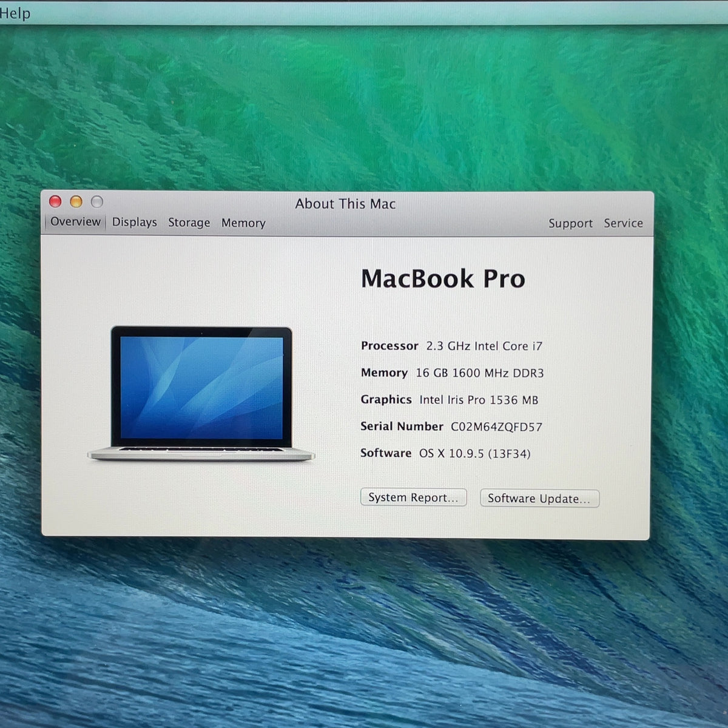Click the grayed-out zoom window button
728x728 pixels.
point(96,201)
